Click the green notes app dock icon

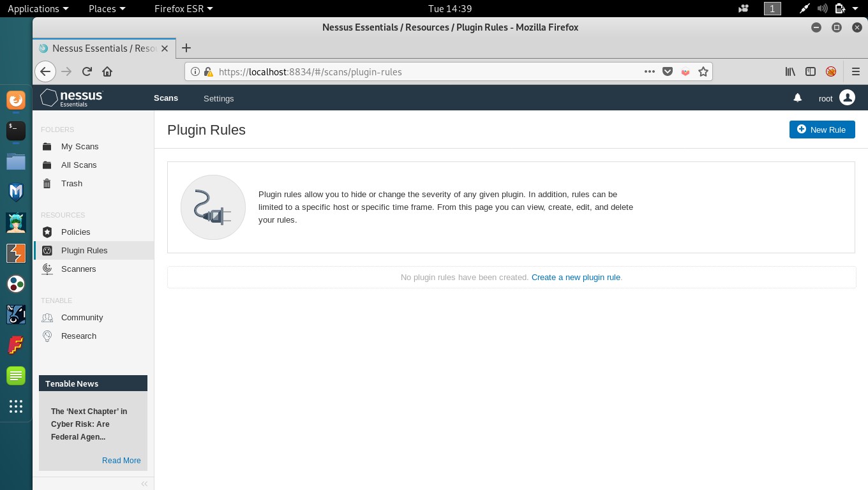(16, 375)
